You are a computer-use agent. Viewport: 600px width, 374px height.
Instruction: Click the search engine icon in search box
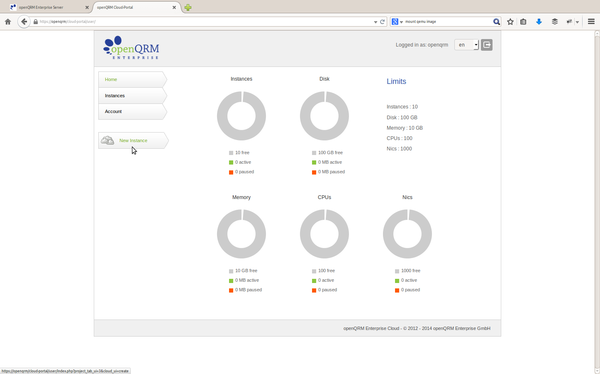pos(395,22)
